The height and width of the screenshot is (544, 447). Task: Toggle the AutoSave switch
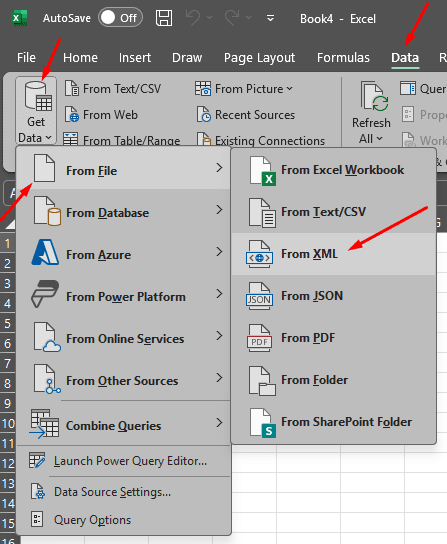point(120,17)
